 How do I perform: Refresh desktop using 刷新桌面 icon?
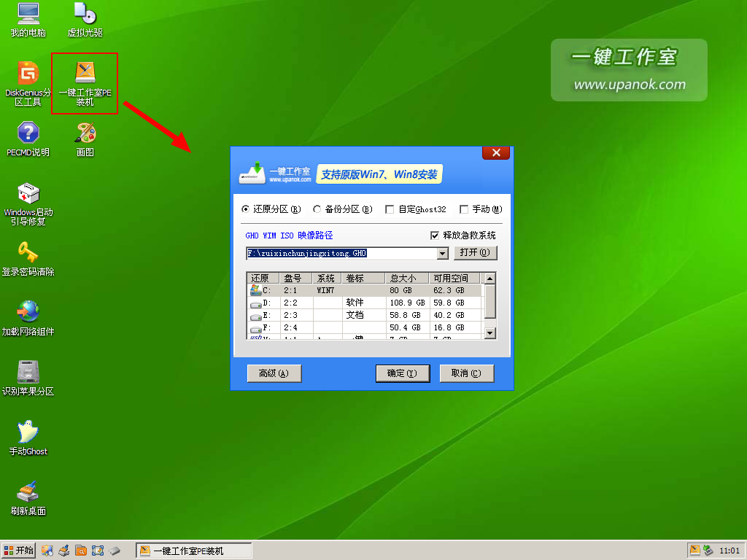28,492
